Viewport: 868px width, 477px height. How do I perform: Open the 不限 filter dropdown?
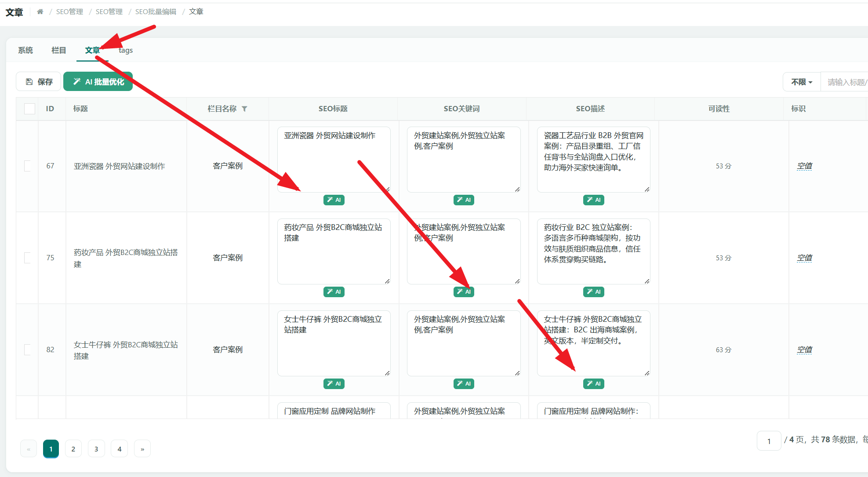(802, 82)
